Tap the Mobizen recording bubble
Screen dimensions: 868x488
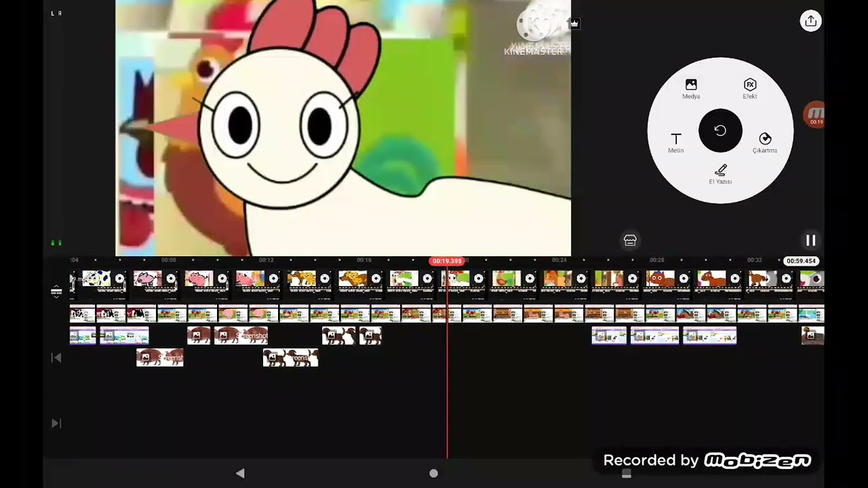coord(814,115)
